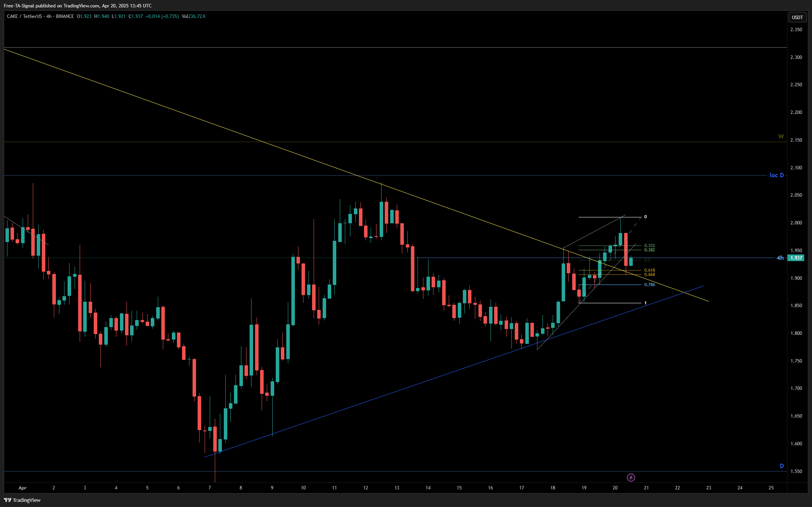Click the TradingView logo at bottom left

(x=22, y=500)
